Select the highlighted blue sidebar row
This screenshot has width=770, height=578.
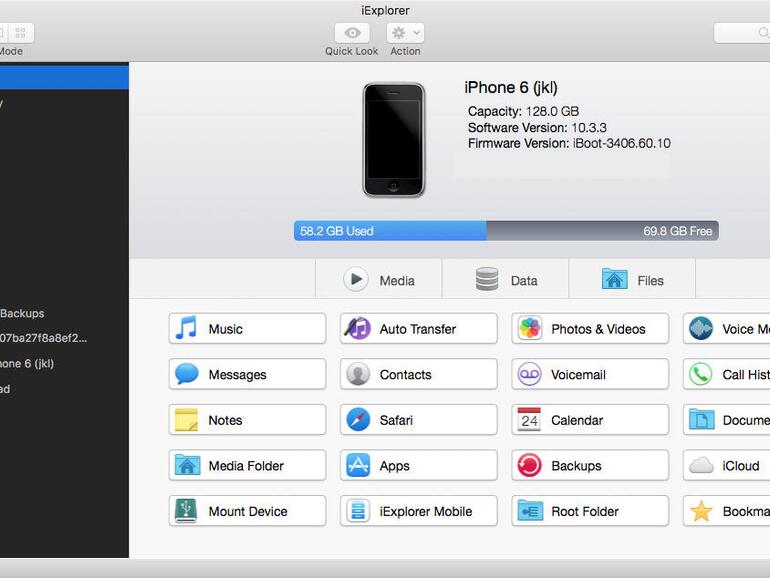point(64,77)
